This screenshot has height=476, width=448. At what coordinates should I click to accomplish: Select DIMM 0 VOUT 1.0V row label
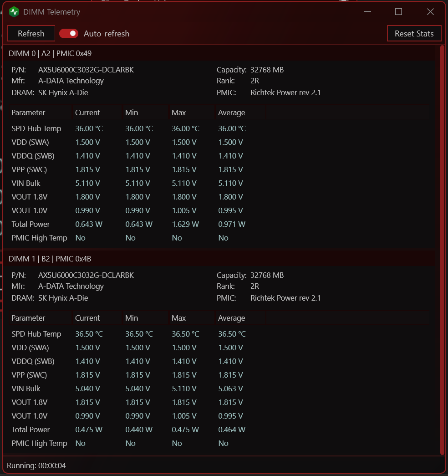pyautogui.click(x=30, y=211)
